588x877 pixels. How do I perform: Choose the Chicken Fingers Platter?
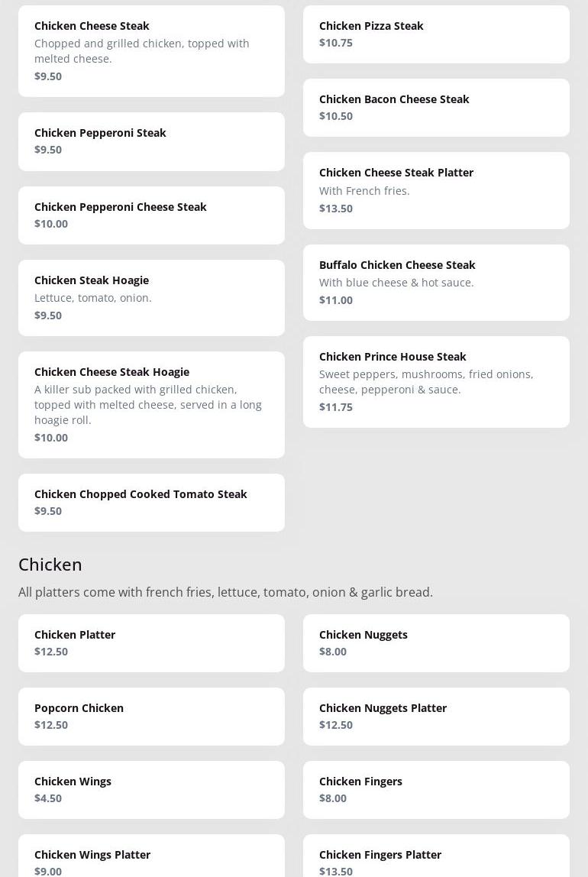(436, 862)
